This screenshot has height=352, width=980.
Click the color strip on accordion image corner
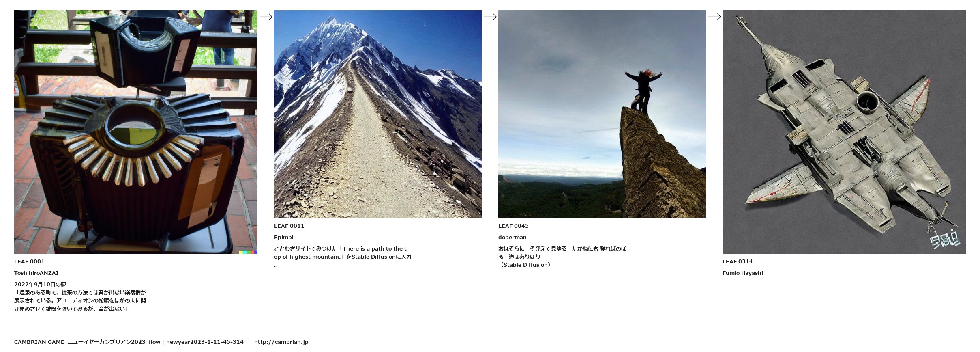pyautogui.click(x=248, y=252)
